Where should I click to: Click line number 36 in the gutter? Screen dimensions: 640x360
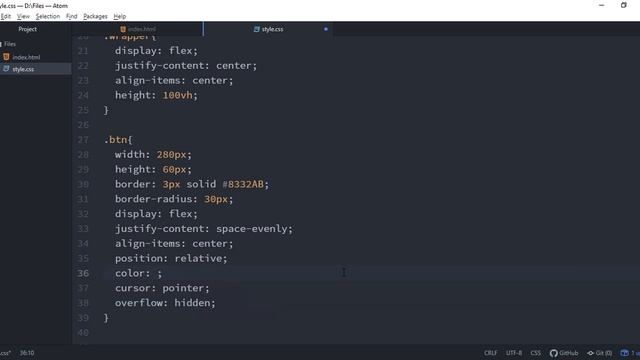coord(83,273)
